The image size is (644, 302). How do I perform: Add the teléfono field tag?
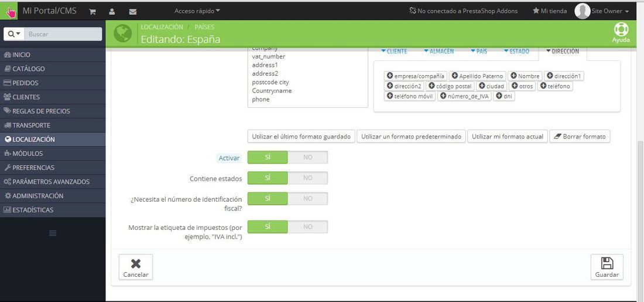[x=555, y=86]
